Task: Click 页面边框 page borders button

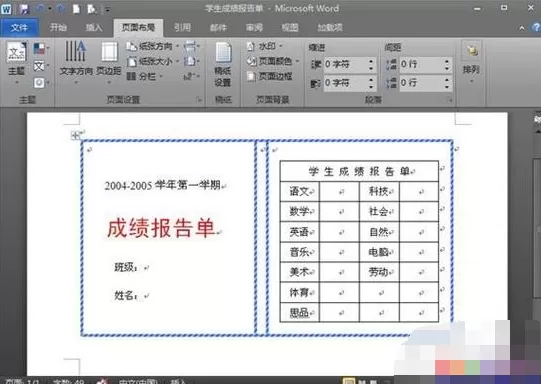Action: [x=270, y=76]
